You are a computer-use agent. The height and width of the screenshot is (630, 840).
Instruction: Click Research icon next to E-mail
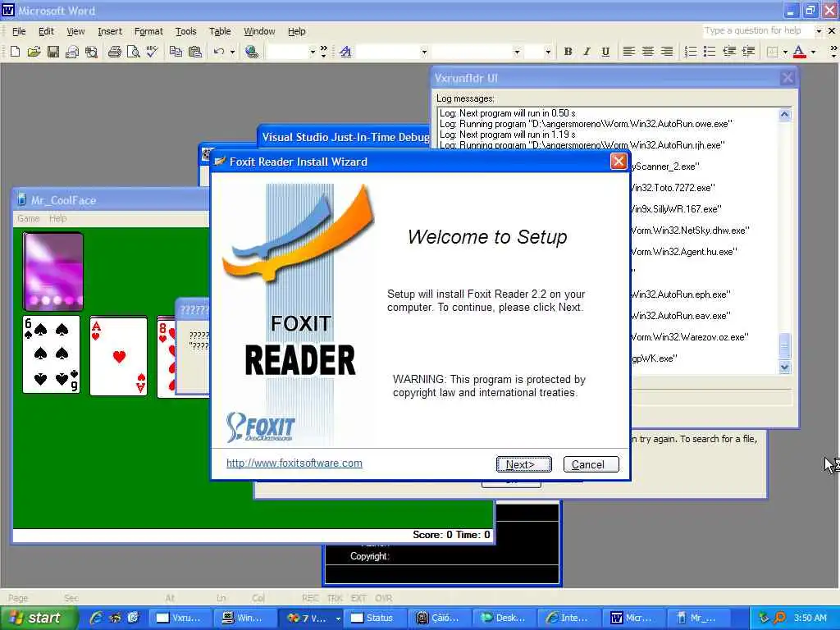[x=91, y=52]
